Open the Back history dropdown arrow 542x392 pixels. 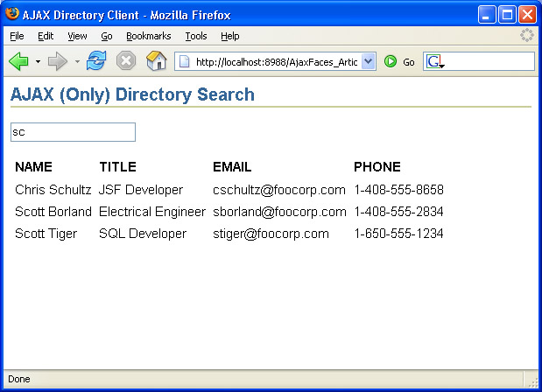click(38, 62)
